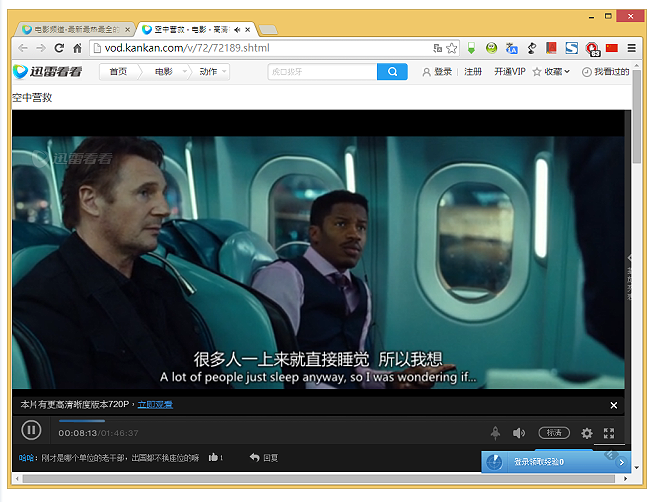Close the active video tab
This screenshot has width=656, height=502.
pos(248,30)
